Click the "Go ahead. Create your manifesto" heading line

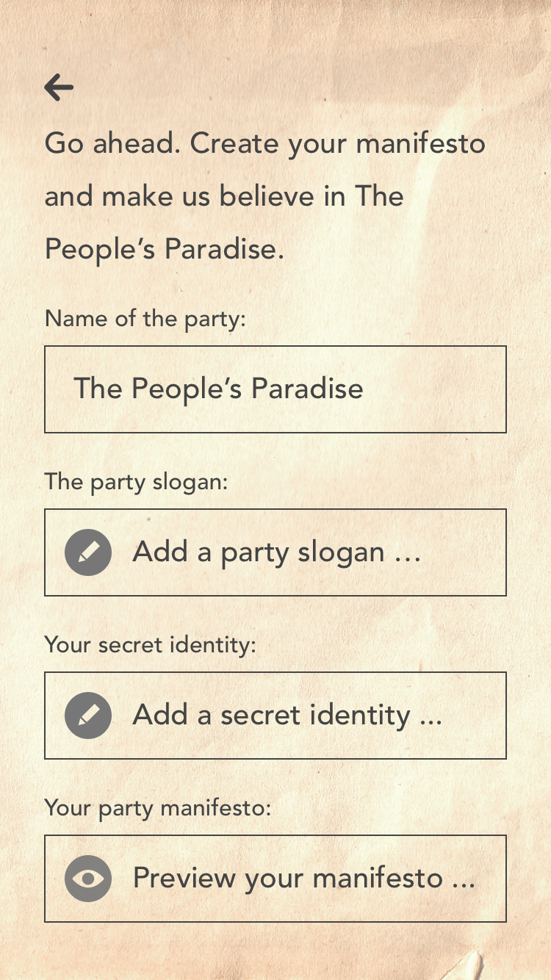point(264,143)
